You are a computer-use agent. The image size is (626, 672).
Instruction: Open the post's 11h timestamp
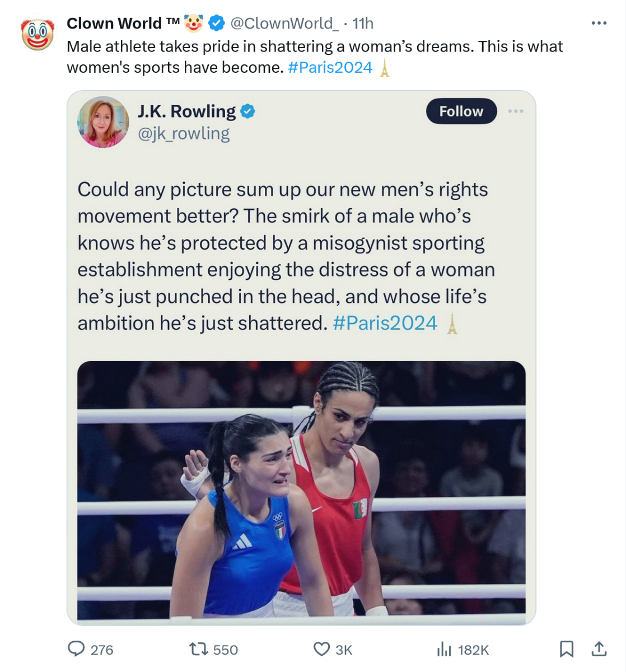tap(363, 23)
